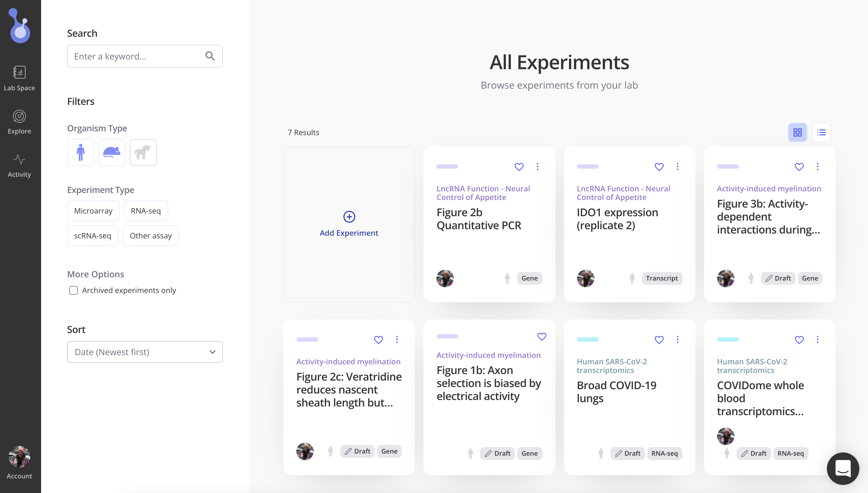Open the Activity section
The image size is (868, 493).
(x=19, y=166)
